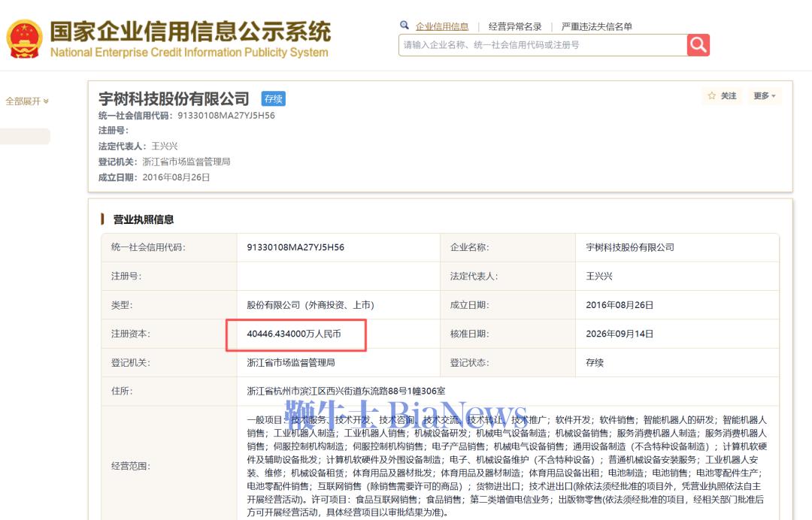This screenshot has width=812, height=520.
Task: Click the 类型 field label
Action: [122, 305]
